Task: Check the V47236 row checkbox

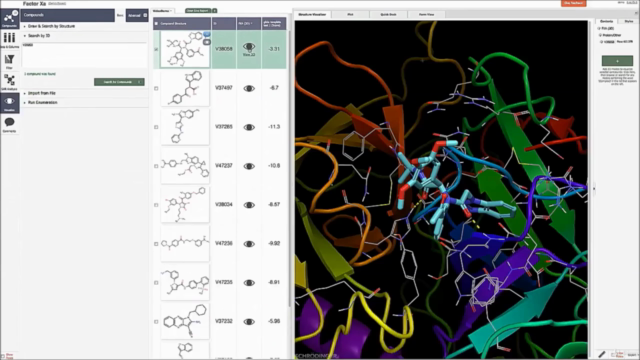Action: click(156, 244)
